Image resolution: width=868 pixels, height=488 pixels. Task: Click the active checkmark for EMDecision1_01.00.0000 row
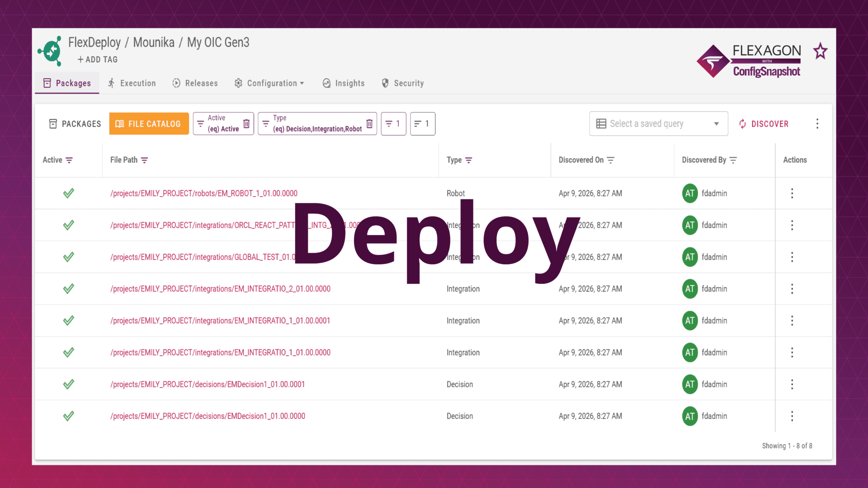pos(69,416)
